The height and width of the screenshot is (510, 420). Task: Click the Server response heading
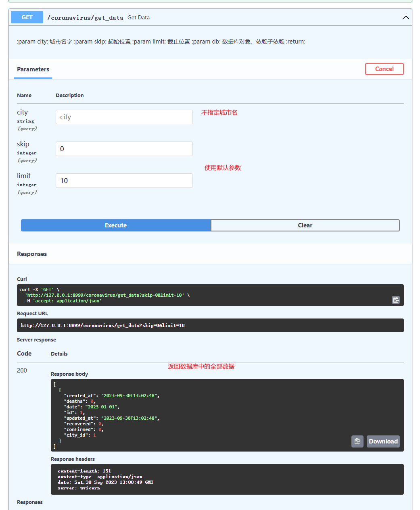[x=36, y=340]
